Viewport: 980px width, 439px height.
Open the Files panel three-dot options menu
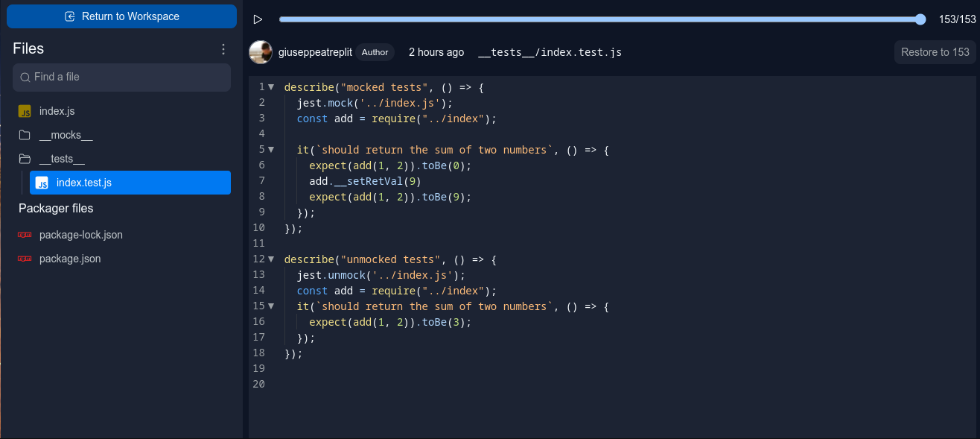click(223, 48)
